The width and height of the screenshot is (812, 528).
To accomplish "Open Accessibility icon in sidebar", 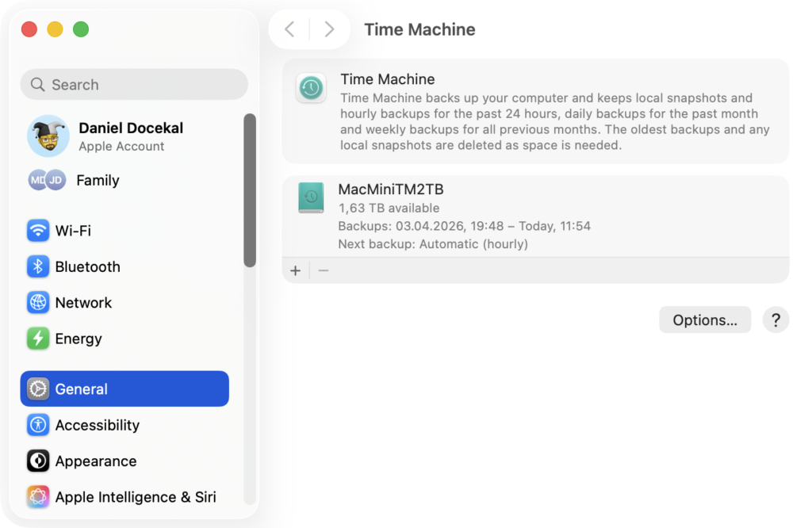I will (x=38, y=425).
